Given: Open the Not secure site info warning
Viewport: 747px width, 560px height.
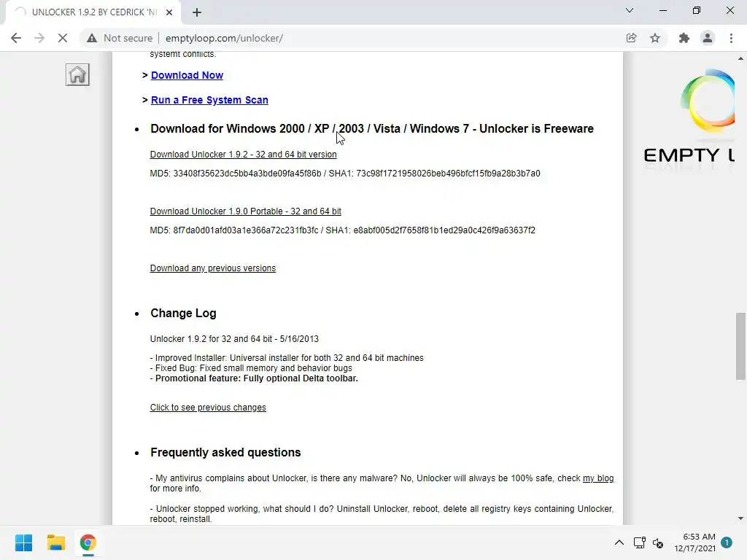Looking at the screenshot, I should point(119,38).
